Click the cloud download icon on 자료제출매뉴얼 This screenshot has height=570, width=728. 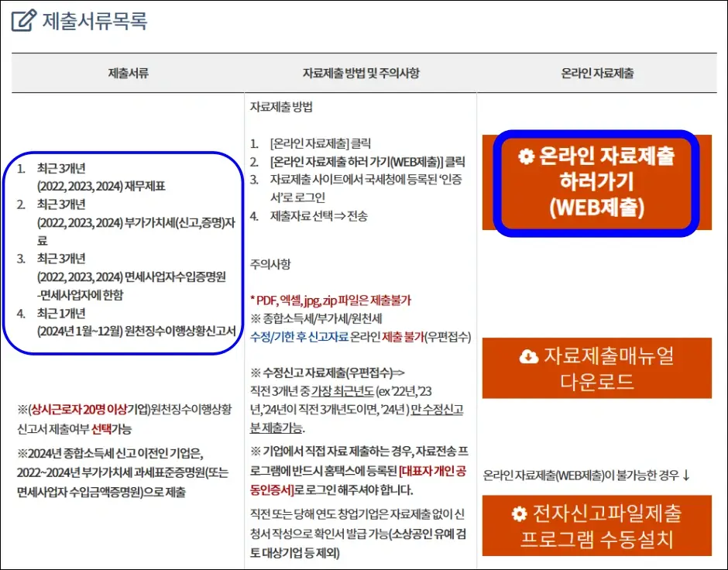529,356
